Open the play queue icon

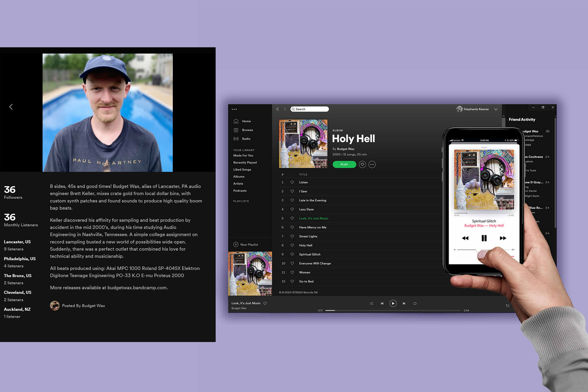(x=507, y=305)
